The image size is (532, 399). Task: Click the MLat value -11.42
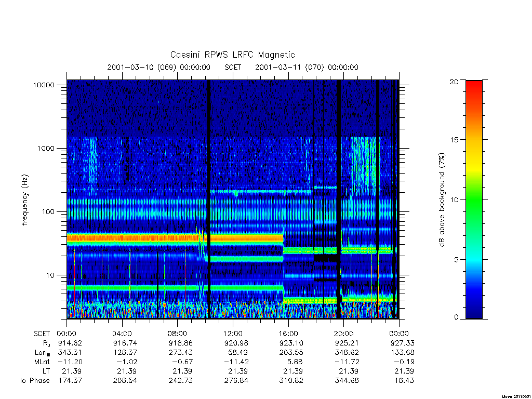pyautogui.click(x=236, y=362)
